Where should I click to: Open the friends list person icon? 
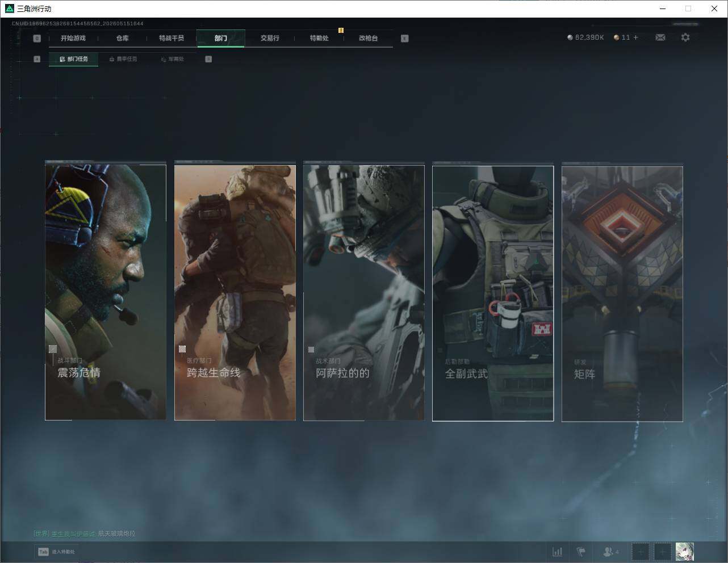tap(608, 551)
